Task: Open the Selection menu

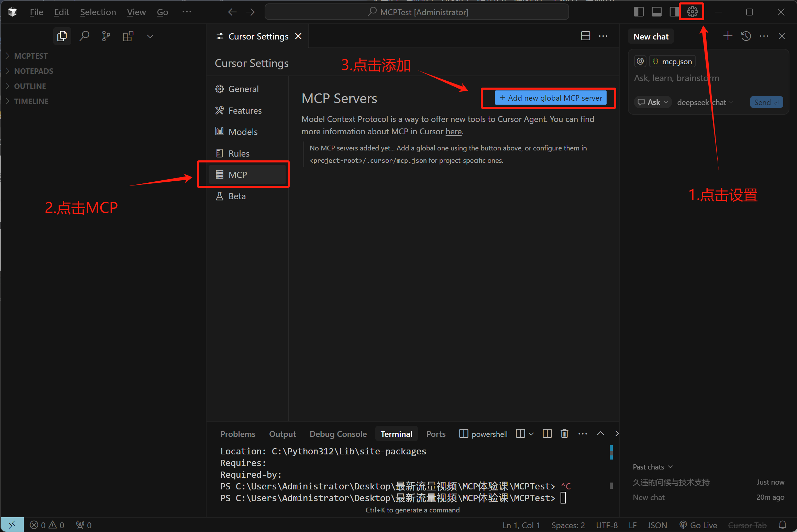Action: tap(98, 12)
